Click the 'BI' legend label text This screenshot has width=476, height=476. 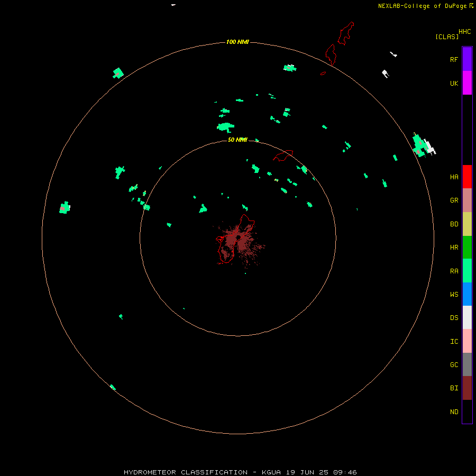[454, 388]
